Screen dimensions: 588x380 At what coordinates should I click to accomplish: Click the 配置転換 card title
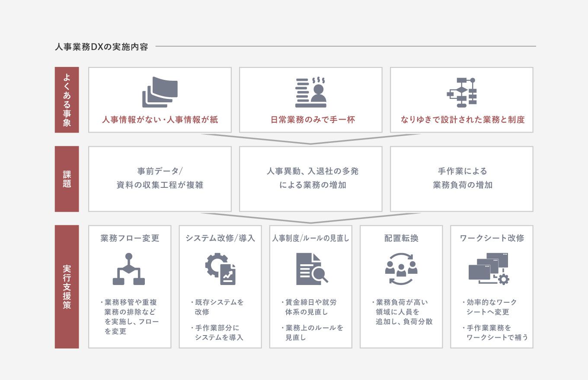coord(401,238)
